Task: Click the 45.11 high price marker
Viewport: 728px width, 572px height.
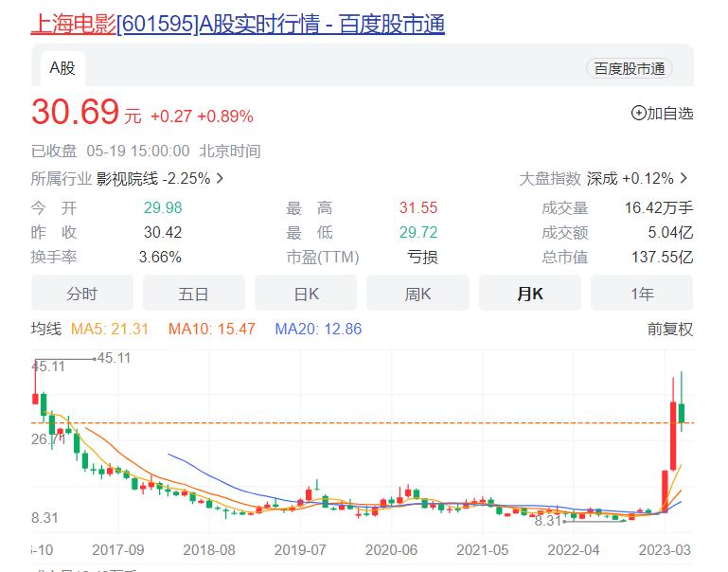Action: [115, 358]
